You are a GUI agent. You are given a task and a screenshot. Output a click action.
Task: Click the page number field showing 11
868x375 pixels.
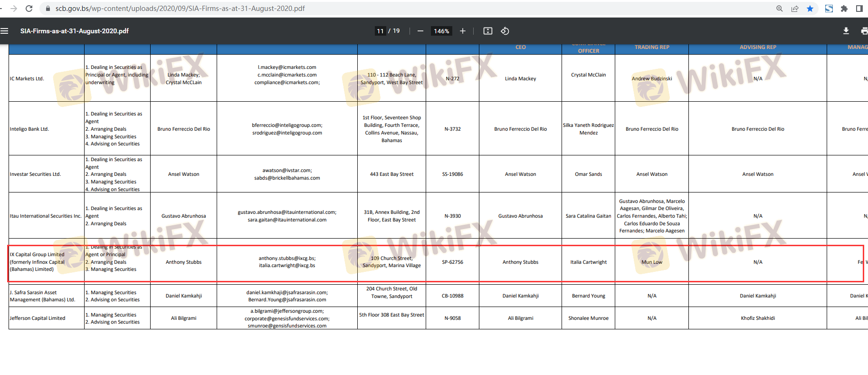click(380, 31)
